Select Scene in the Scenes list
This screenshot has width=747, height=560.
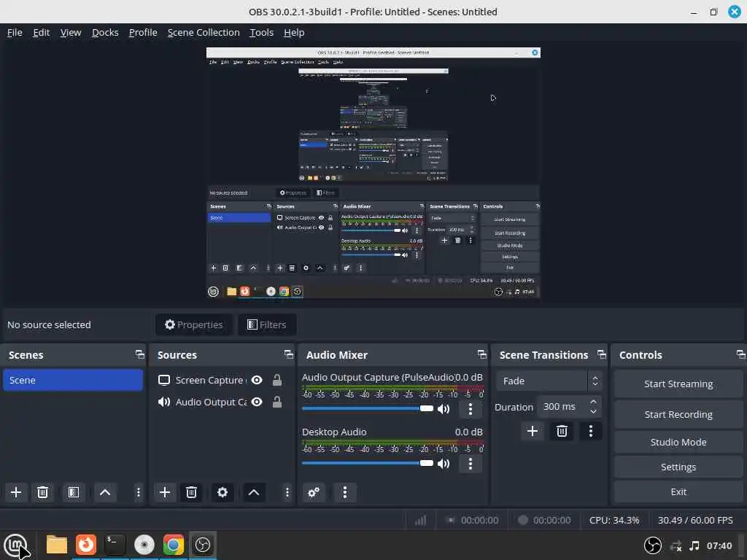73,380
